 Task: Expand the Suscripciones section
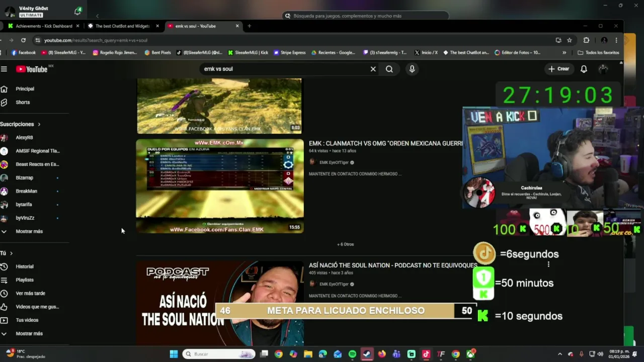[20, 124]
